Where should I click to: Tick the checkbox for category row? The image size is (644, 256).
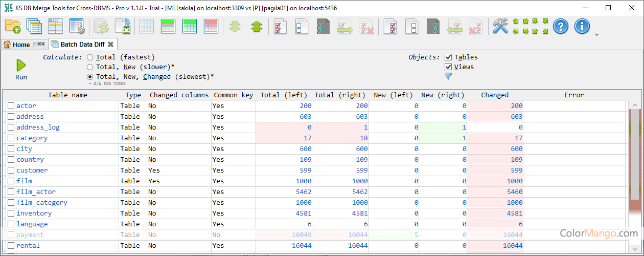click(x=11, y=138)
